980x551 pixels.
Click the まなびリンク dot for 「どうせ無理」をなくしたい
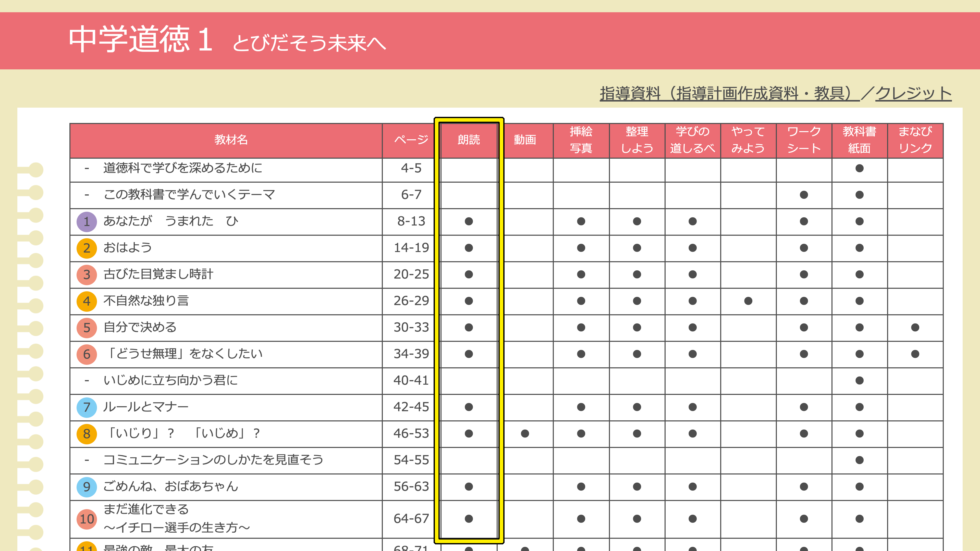point(915,354)
